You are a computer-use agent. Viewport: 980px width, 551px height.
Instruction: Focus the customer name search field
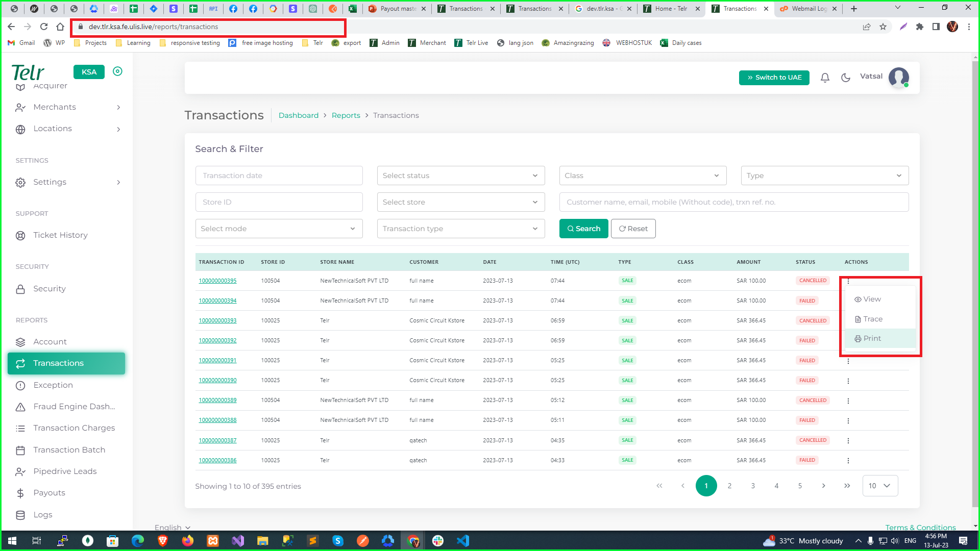733,202
